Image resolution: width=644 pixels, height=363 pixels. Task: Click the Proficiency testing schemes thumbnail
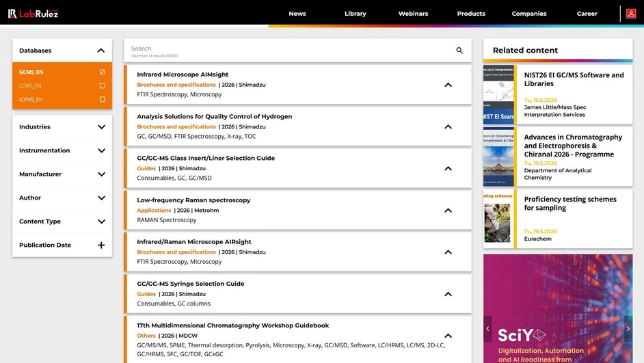(498, 219)
